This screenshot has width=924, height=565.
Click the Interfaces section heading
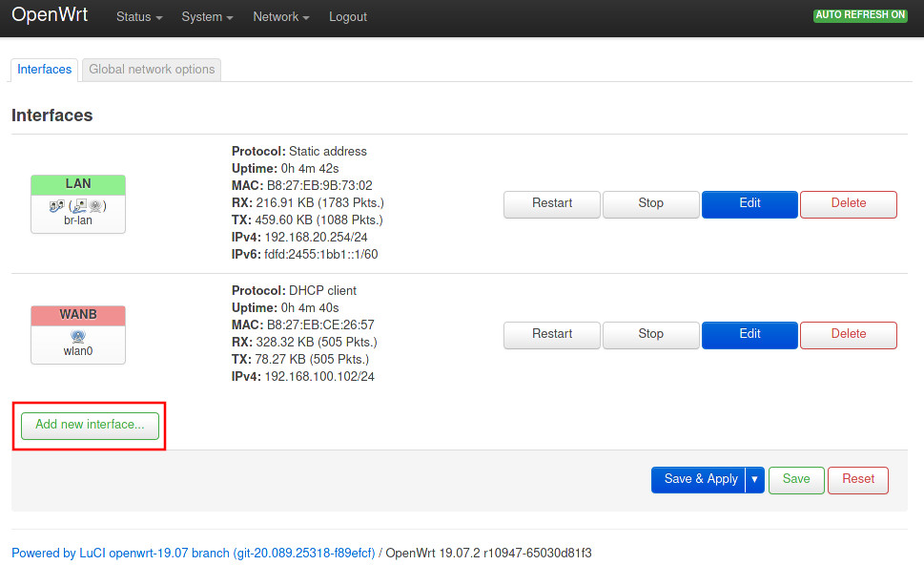pyautogui.click(x=51, y=115)
